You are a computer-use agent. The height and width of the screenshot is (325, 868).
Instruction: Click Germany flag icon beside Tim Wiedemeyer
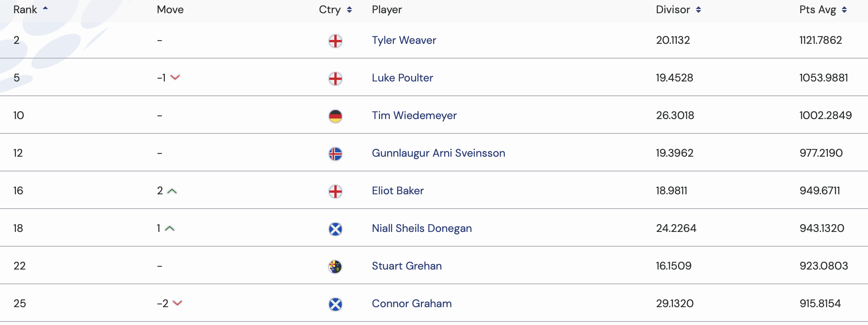click(335, 116)
